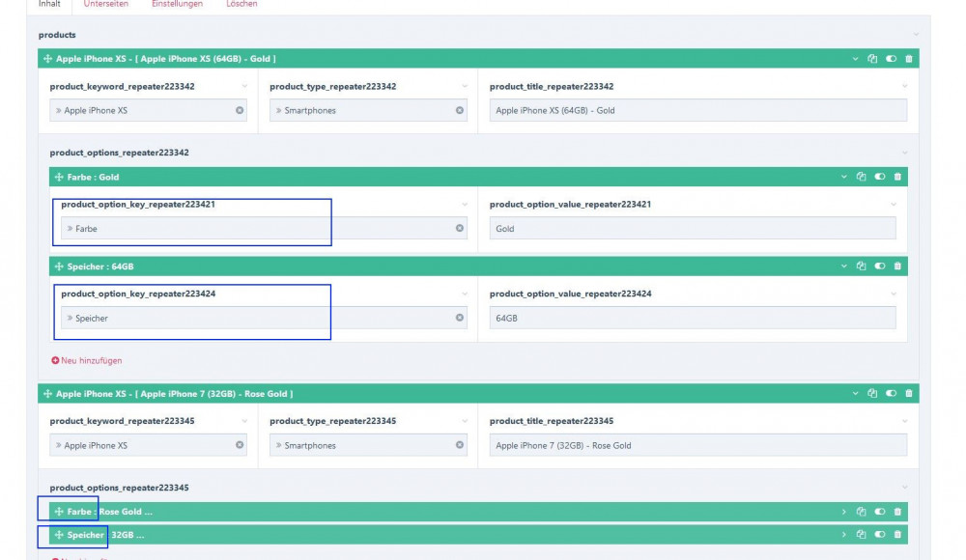Clone the iPhone 7 (32GB) - Rose Gold item
Screen dimensions: 966x560
coord(872,394)
